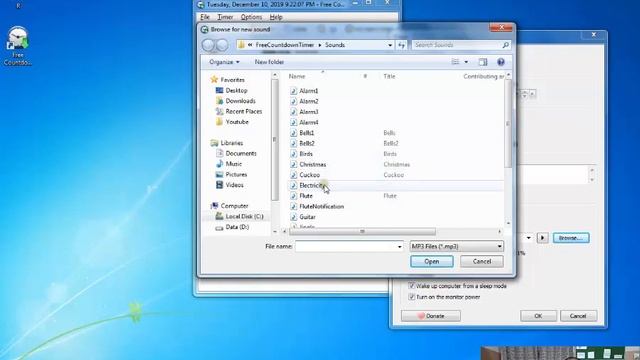Open the help icon in the dialog toolbar
Screen dimensions: 640x360
501,62
